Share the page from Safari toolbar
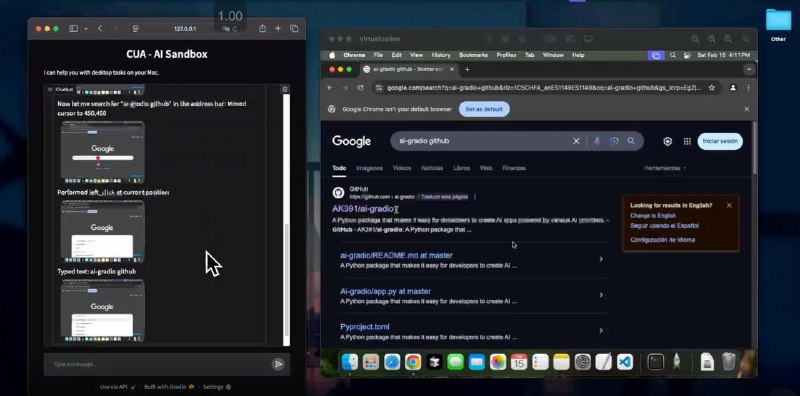The width and height of the screenshot is (800, 396). pyautogui.click(x=262, y=29)
